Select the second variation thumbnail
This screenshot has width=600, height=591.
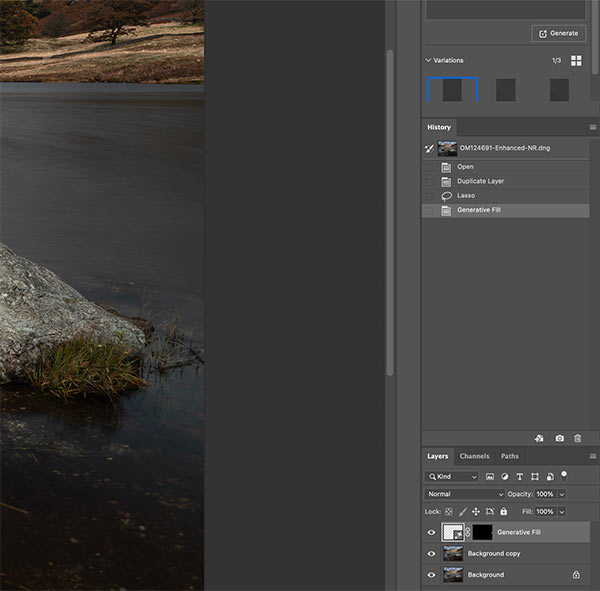(506, 90)
